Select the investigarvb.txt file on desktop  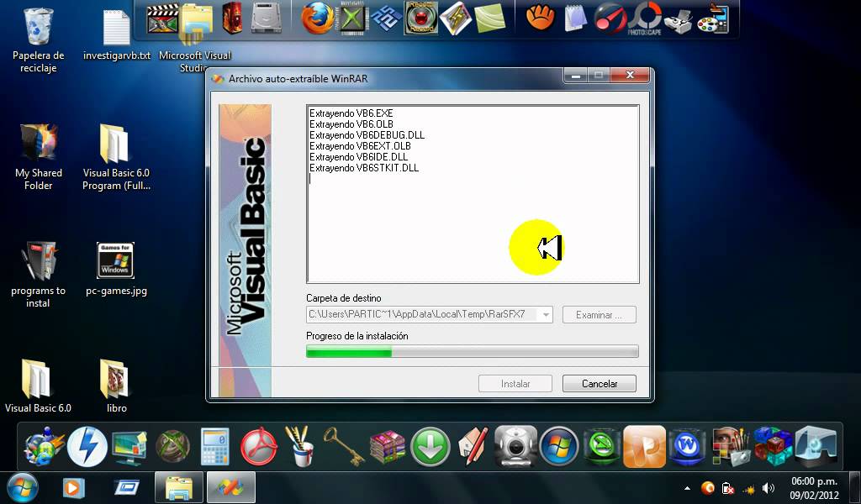pyautogui.click(x=116, y=35)
